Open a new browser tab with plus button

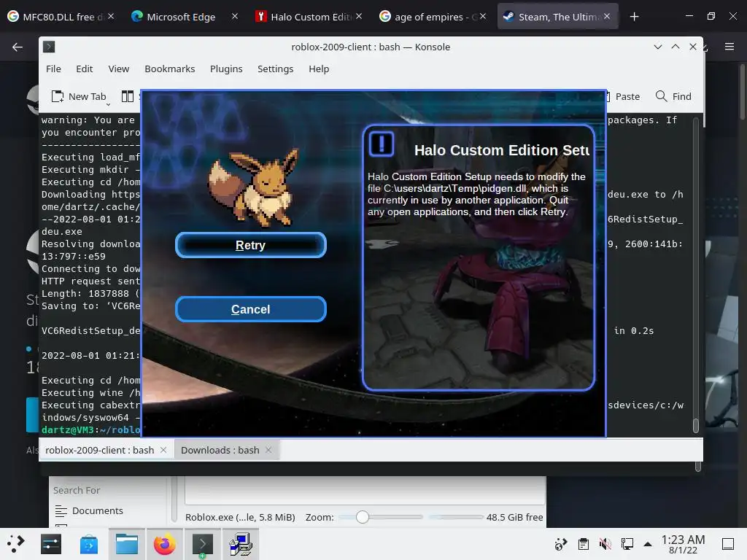(634, 17)
